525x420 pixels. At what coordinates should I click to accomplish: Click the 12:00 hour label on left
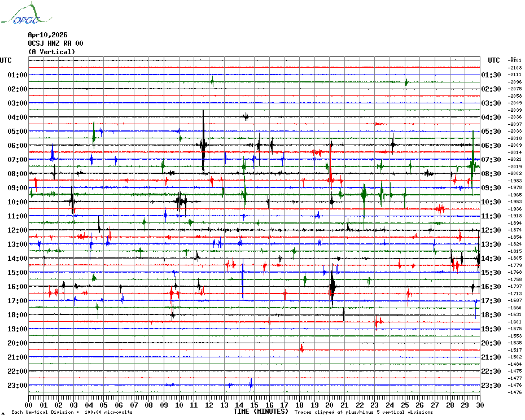[17, 230]
